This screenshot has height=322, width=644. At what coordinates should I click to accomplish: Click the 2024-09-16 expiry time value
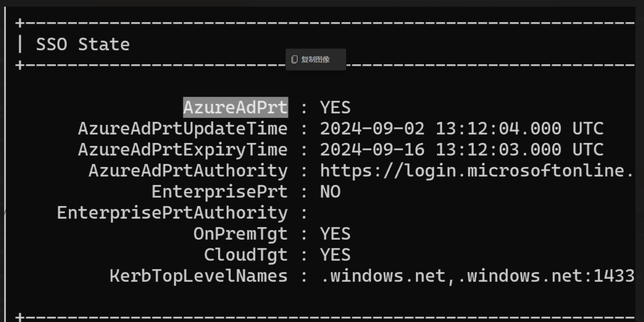462,149
